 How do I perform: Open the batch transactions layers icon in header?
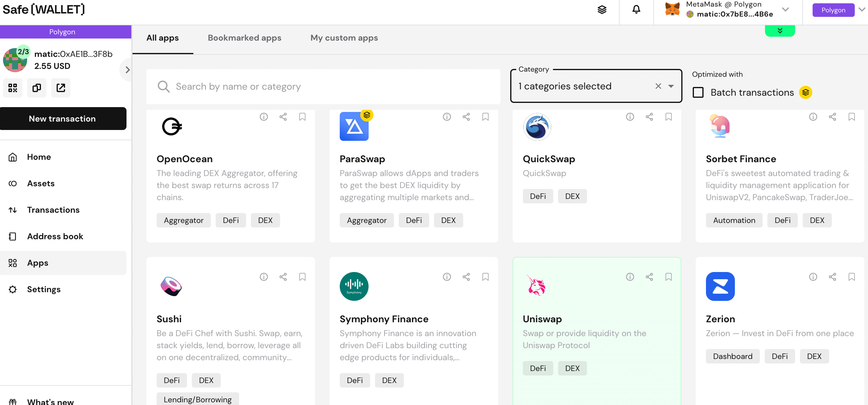click(602, 10)
